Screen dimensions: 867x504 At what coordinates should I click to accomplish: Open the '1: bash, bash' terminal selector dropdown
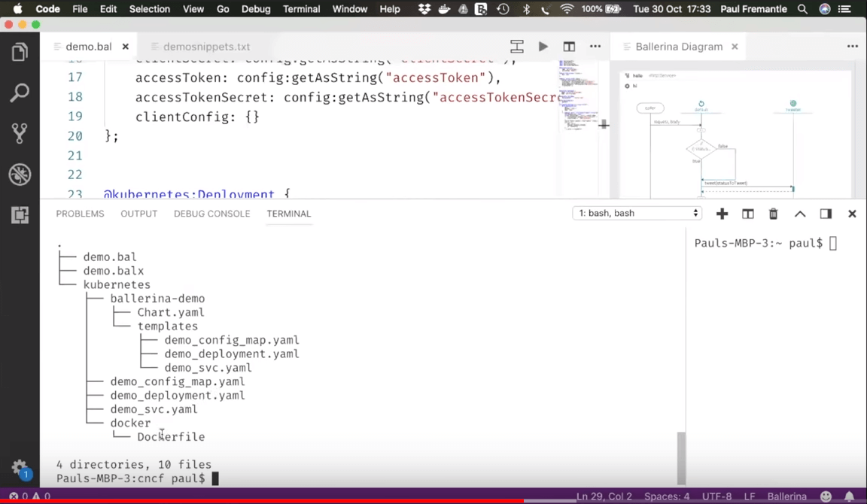pyautogui.click(x=637, y=214)
